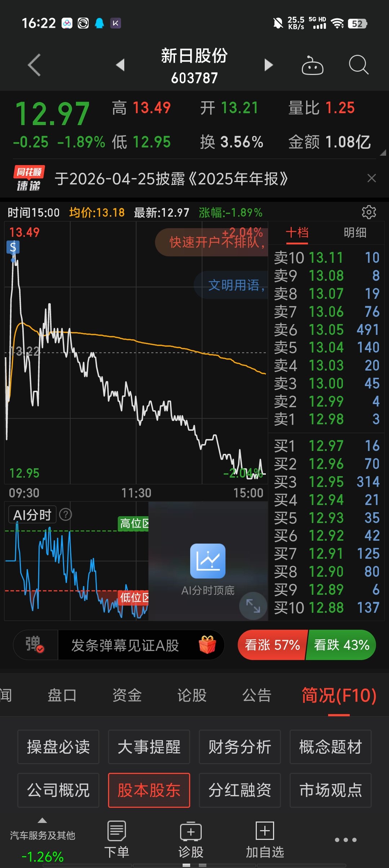
Task: Open chart settings gear
Action: pyautogui.click(x=369, y=212)
